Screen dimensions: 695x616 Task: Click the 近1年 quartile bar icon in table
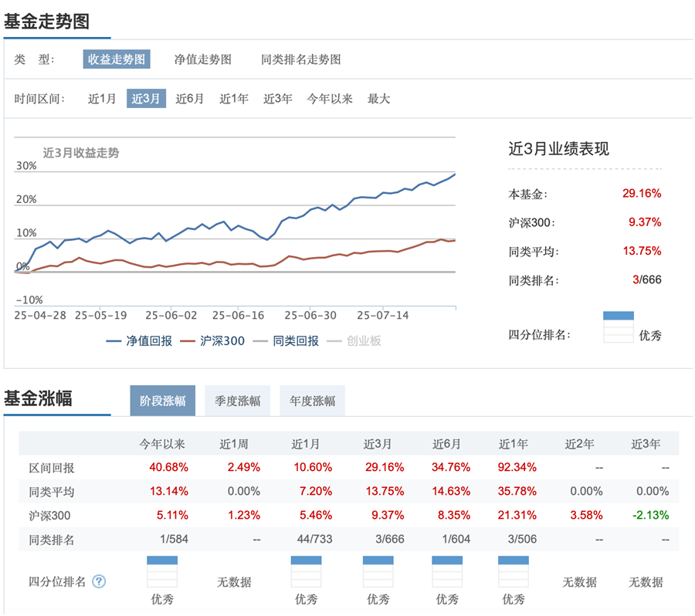tap(514, 572)
